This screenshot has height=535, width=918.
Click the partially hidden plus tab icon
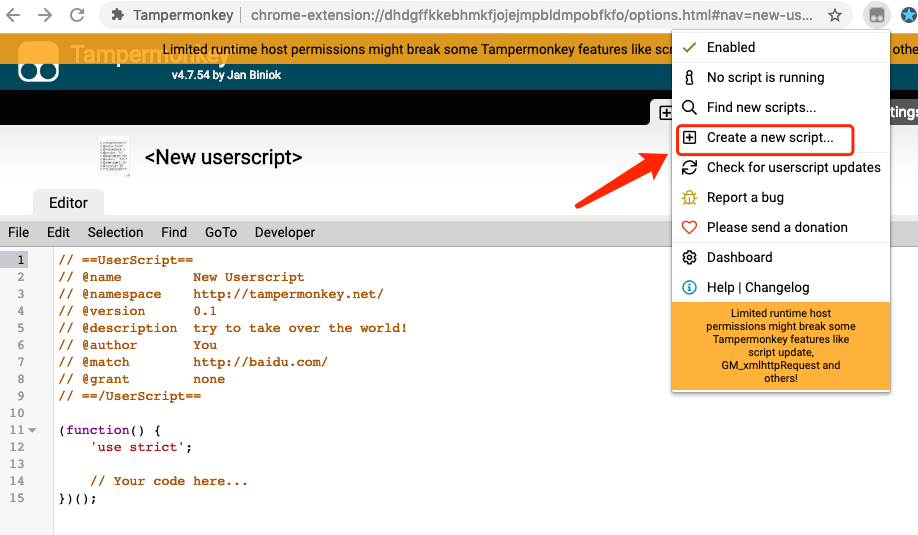(665, 112)
